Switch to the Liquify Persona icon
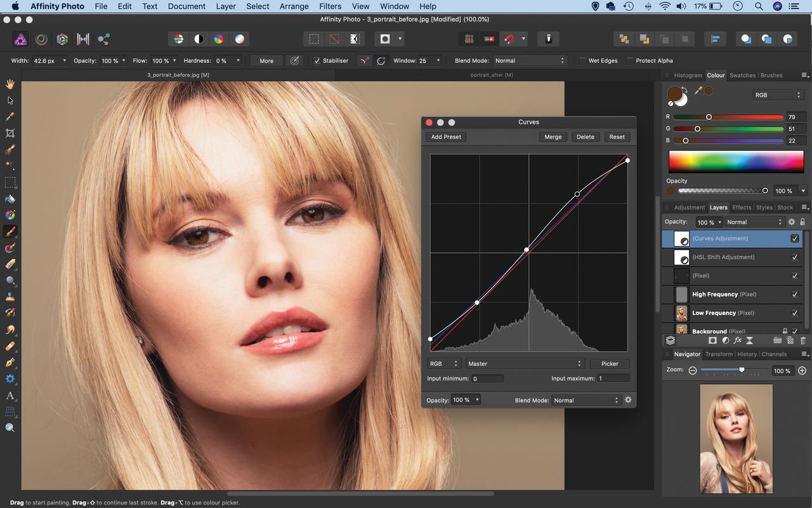This screenshot has height=508, width=812. (x=41, y=39)
